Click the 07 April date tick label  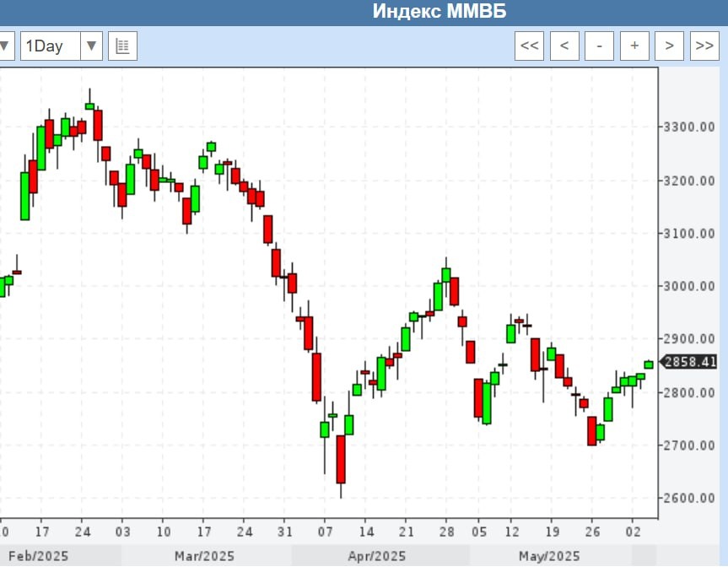pyautogui.click(x=326, y=532)
